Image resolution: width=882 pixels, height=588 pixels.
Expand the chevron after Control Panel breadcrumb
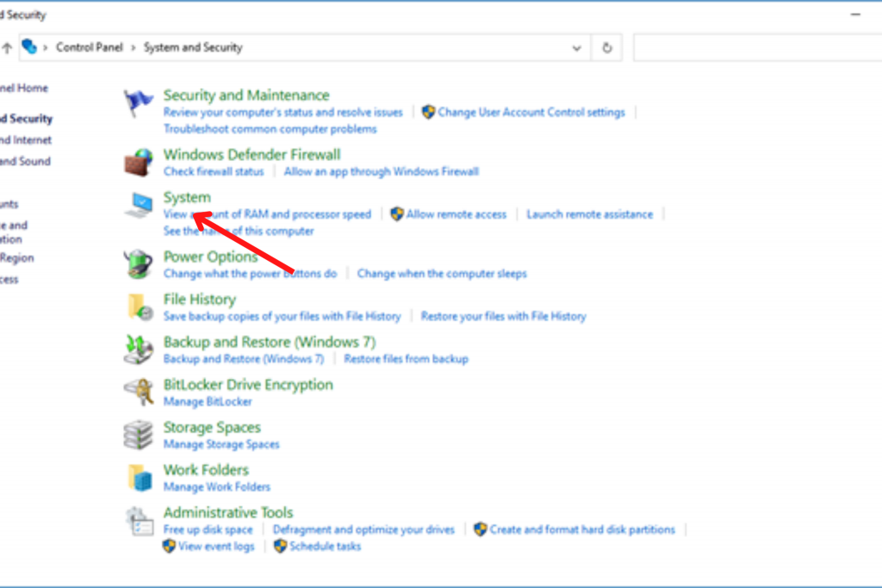click(132, 47)
